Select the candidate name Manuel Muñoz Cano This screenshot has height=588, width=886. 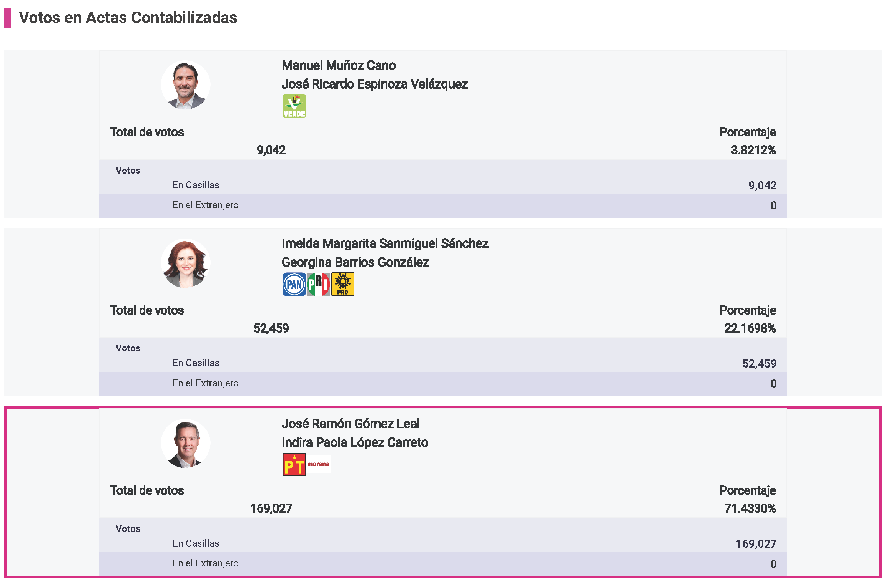click(x=338, y=65)
